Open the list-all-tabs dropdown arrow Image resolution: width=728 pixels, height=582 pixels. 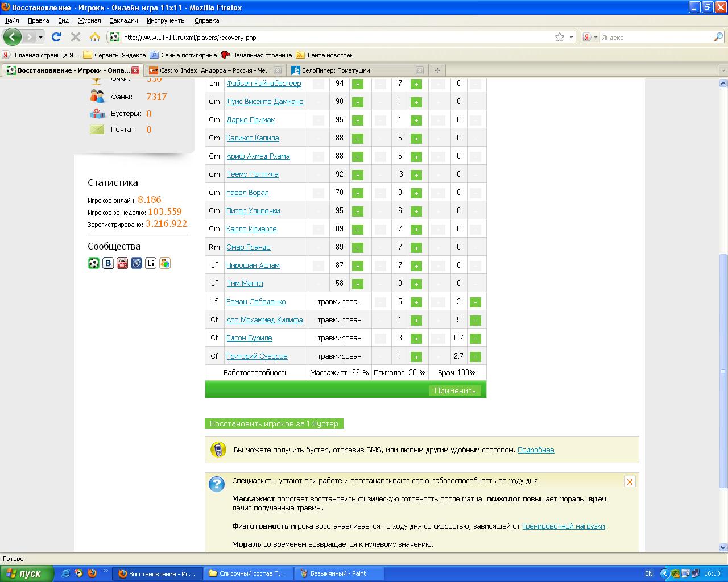[x=723, y=70]
